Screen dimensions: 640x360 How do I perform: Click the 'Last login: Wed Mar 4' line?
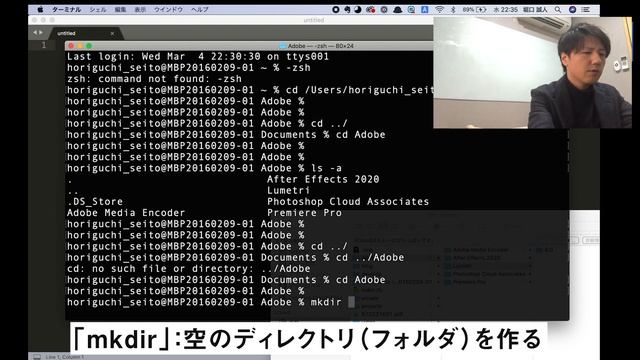click(x=198, y=56)
